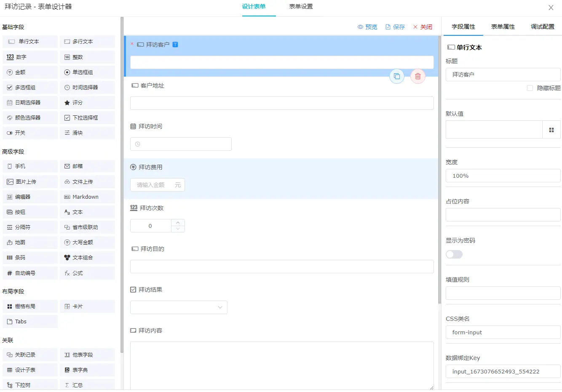Switch to the 设计表单 tab

254,6
